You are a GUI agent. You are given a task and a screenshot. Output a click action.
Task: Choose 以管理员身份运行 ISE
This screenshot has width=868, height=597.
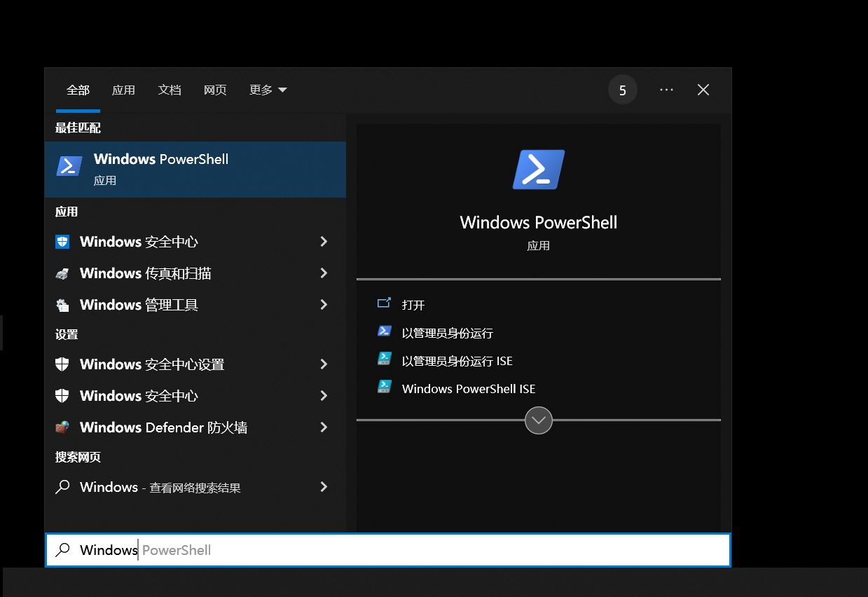point(457,361)
